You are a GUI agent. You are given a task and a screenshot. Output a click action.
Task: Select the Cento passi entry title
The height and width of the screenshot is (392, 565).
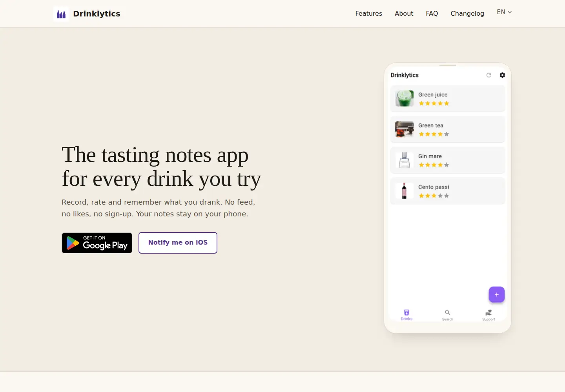point(434,187)
